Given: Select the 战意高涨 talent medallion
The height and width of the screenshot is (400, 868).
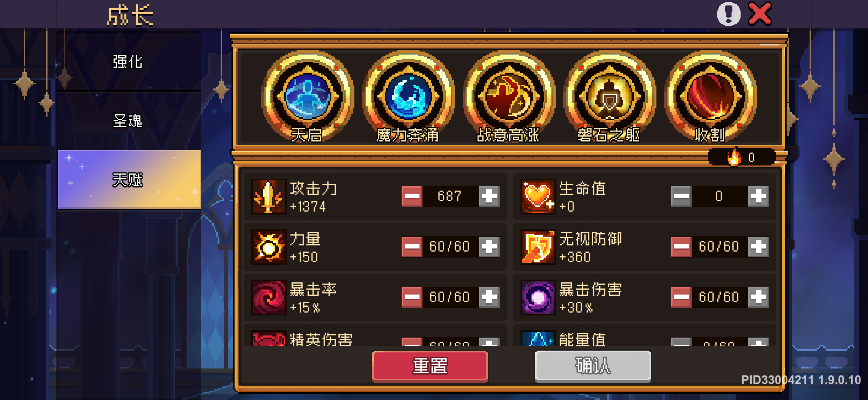Looking at the screenshot, I should (509, 97).
